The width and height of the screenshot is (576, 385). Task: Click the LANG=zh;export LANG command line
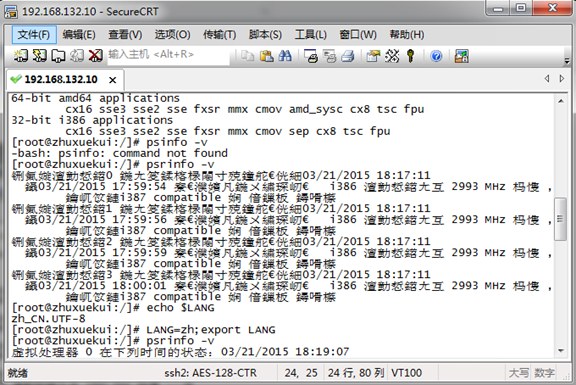point(143,330)
